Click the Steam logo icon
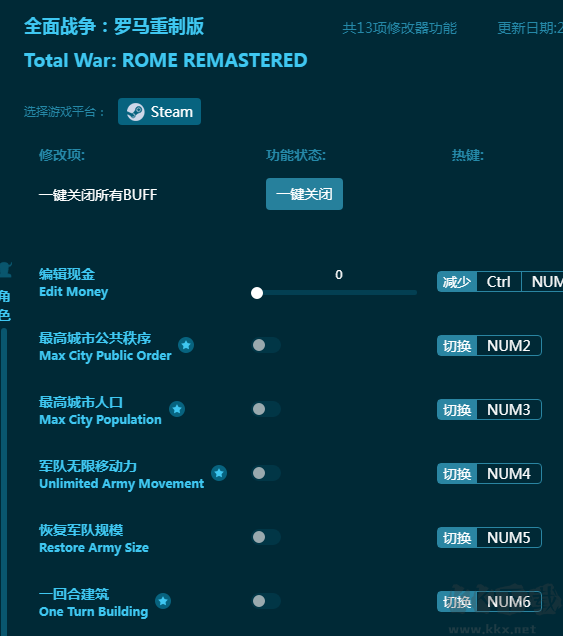 tap(135, 112)
